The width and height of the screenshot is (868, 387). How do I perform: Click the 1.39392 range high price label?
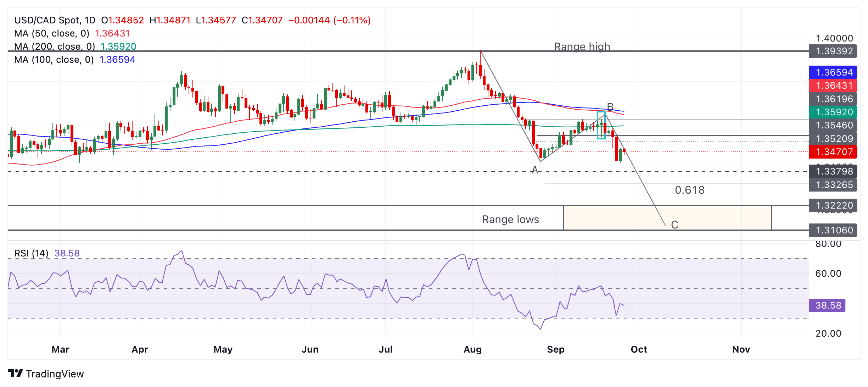click(x=834, y=51)
